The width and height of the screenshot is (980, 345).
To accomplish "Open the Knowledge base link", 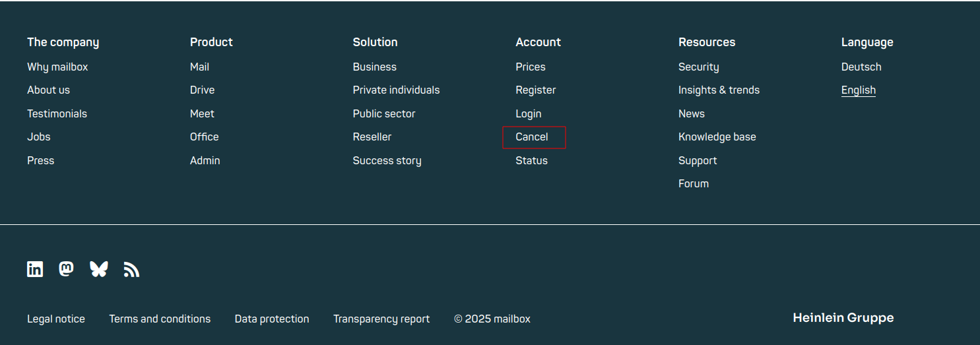I will (717, 137).
